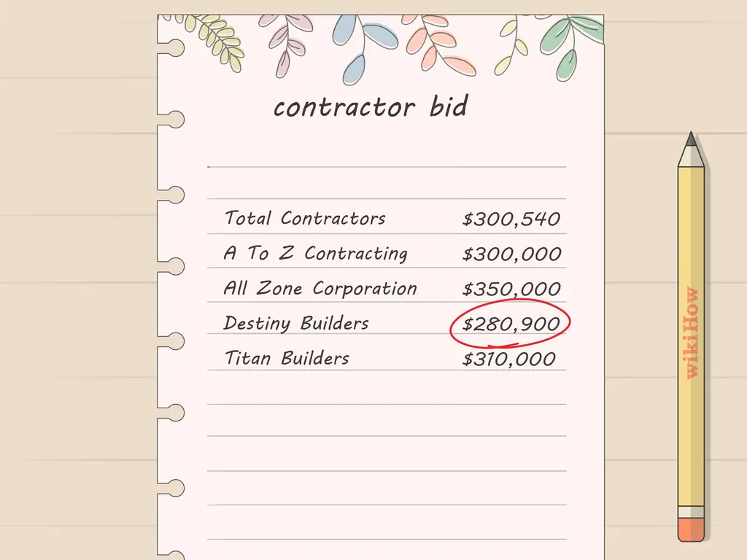The width and height of the screenshot is (747, 560).
Task: Click the $350,000 bid amount
Action: coord(511,289)
